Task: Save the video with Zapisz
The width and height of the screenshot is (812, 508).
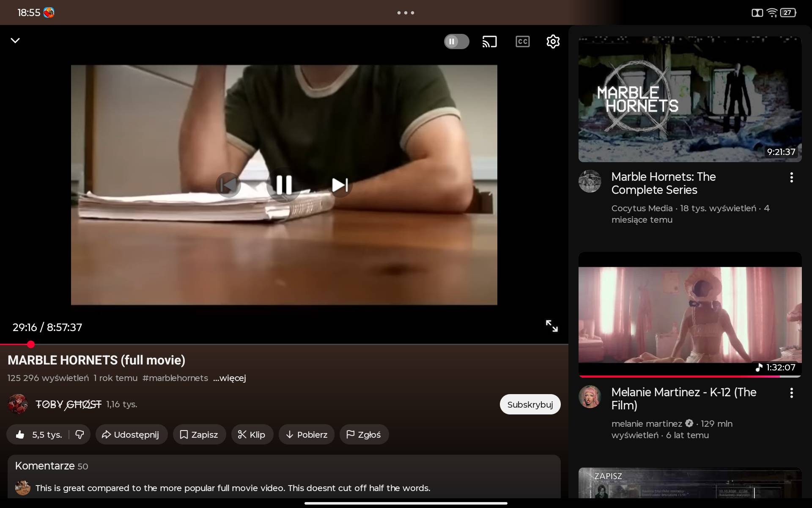Action: click(x=199, y=434)
